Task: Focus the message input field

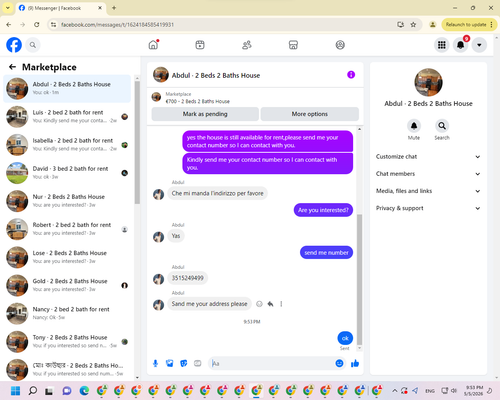Action: (x=272, y=363)
